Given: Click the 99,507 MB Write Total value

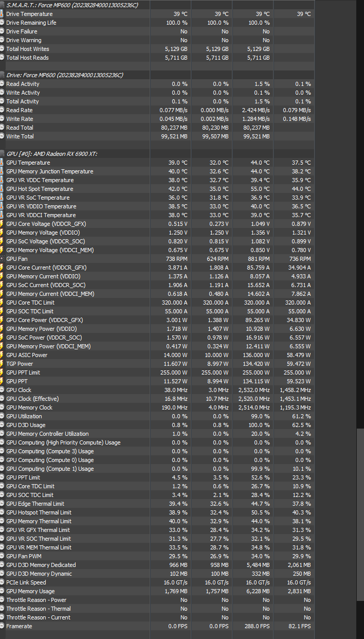Looking at the screenshot, I should click(214, 136).
